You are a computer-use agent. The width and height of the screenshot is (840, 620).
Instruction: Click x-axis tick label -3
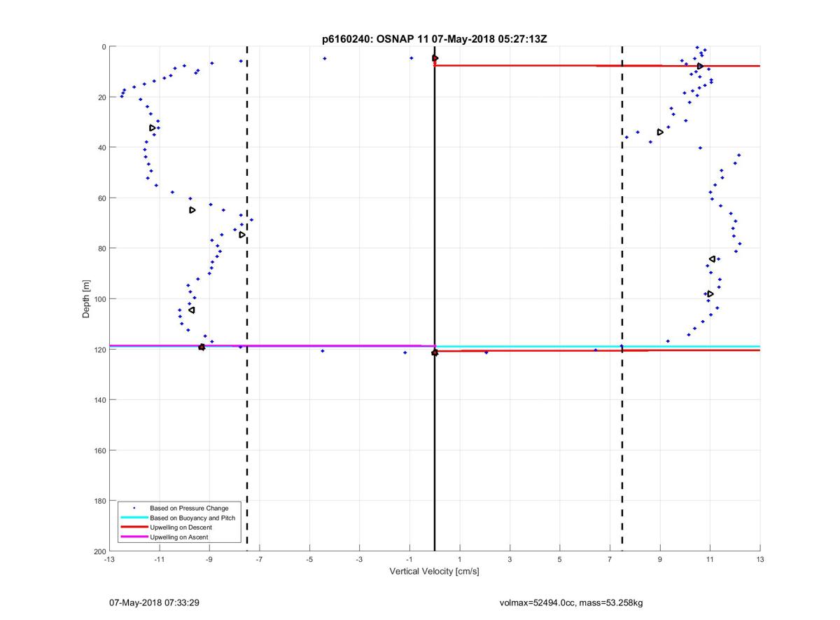point(359,560)
